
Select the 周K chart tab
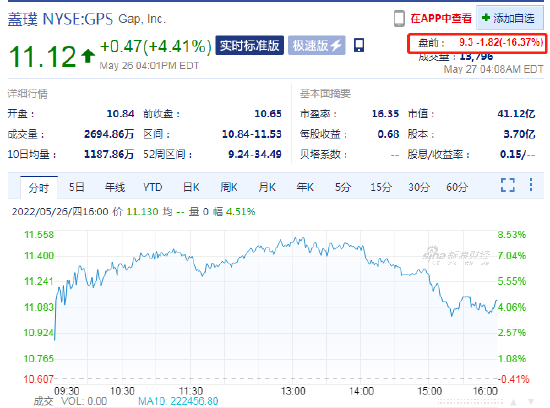pyautogui.click(x=229, y=187)
